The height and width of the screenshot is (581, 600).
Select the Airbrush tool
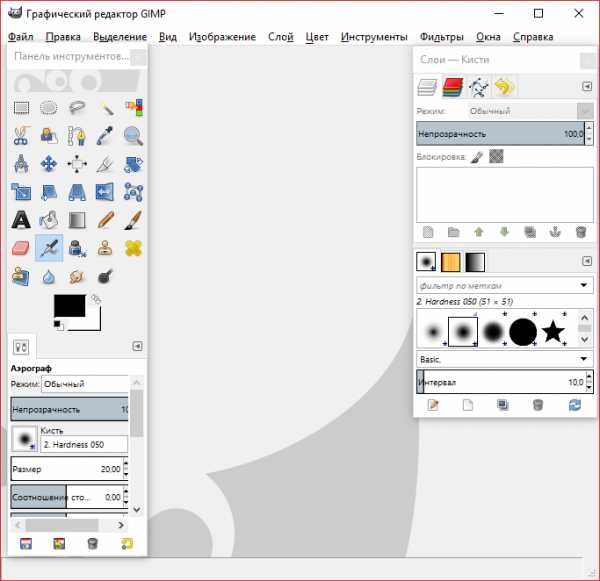point(49,248)
